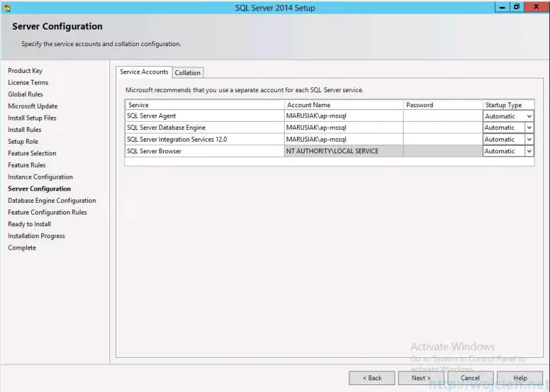Click License Terms in the steps list
550x392 pixels.
(x=28, y=83)
